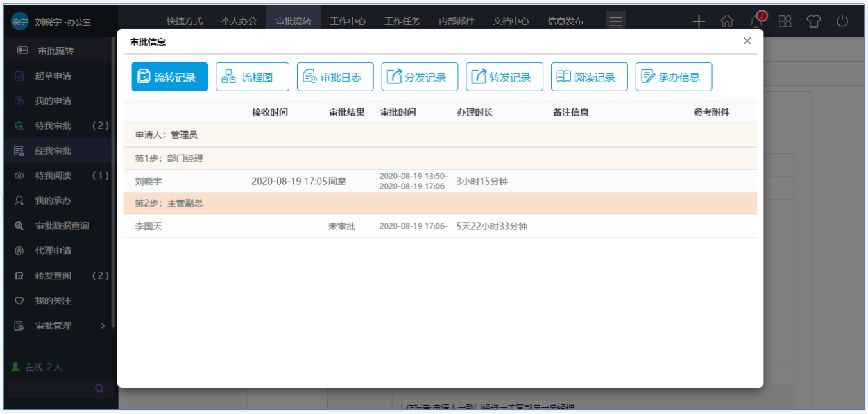
Task: Click the home icon in top bar
Action: pos(727,21)
